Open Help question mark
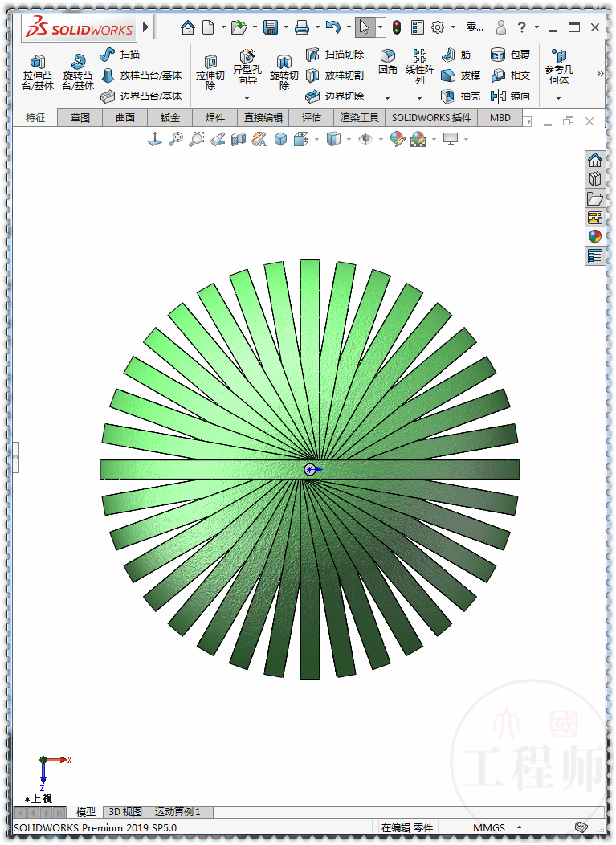This screenshot has width=616, height=845. pos(521,27)
